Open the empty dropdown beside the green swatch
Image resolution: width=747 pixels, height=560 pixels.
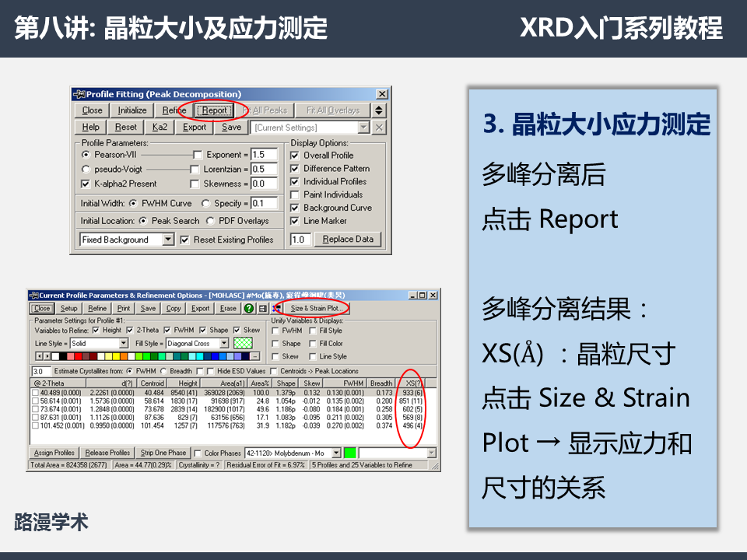pyautogui.click(x=398, y=453)
